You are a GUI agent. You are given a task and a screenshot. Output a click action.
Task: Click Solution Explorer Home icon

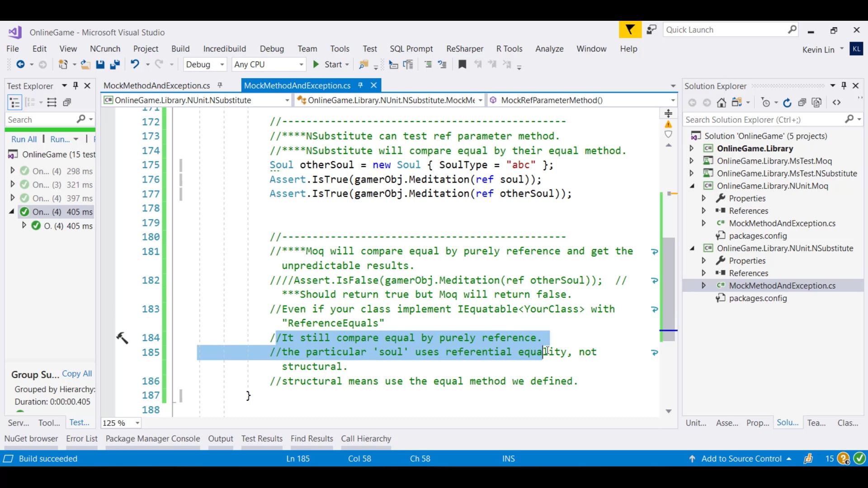[722, 103]
